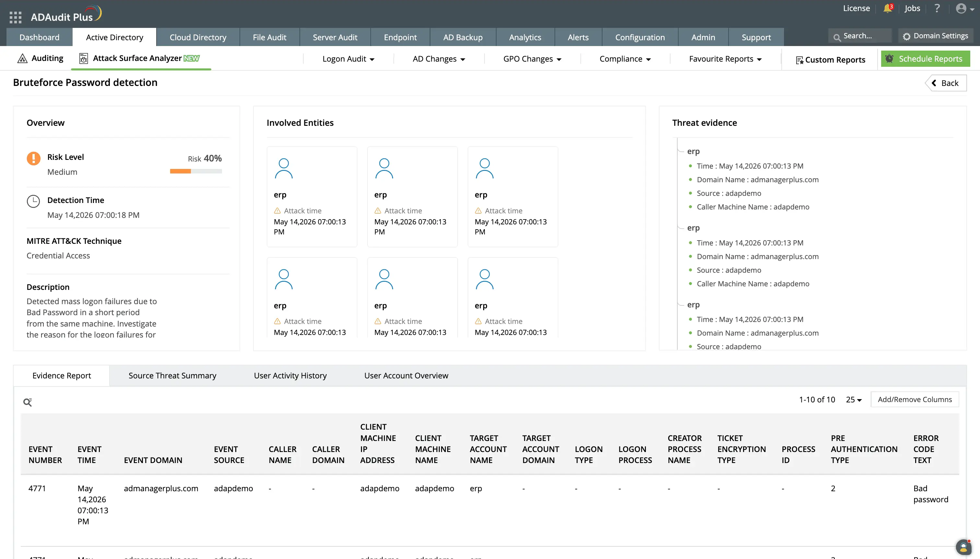This screenshot has height=559, width=980.
Task: Open the Support tab
Action: pyautogui.click(x=756, y=37)
